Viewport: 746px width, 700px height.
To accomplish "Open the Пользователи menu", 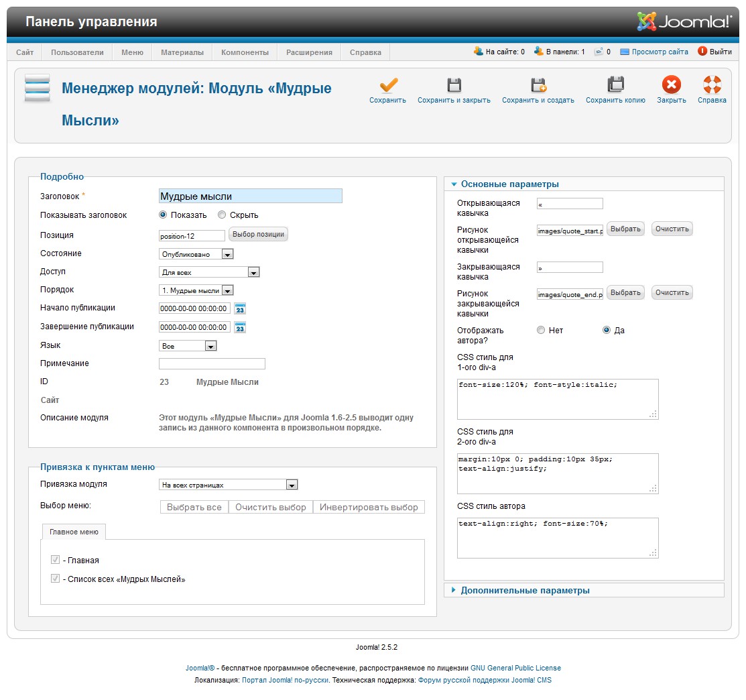I will pyautogui.click(x=77, y=52).
